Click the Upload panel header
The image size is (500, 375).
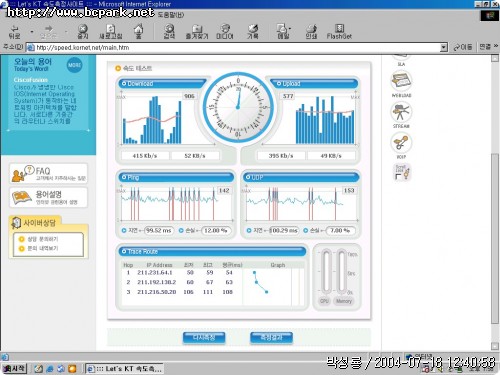314,84
